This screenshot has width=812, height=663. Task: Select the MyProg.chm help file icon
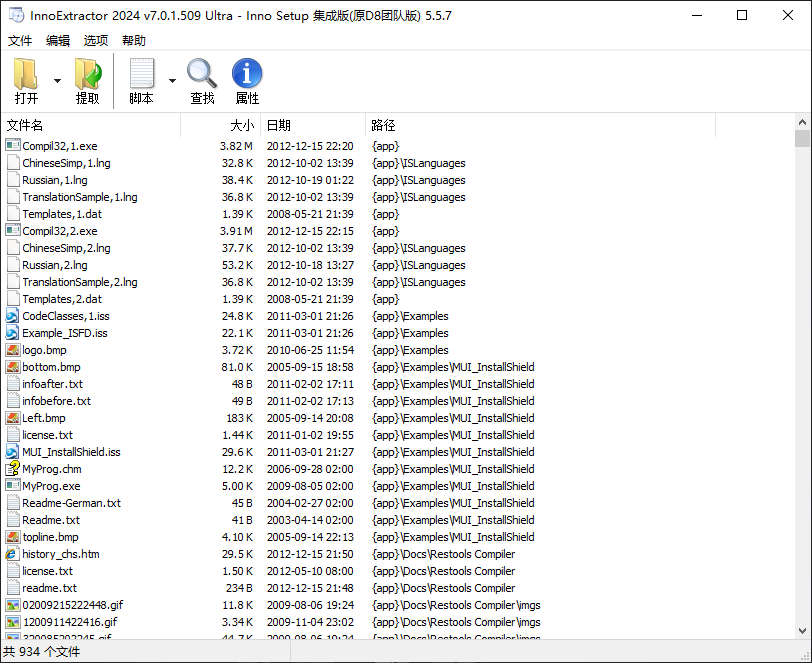coord(13,469)
